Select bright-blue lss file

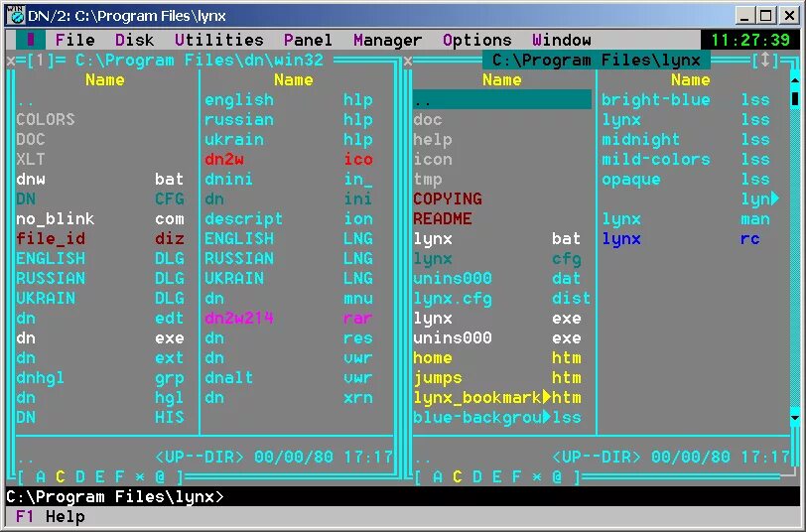click(686, 99)
